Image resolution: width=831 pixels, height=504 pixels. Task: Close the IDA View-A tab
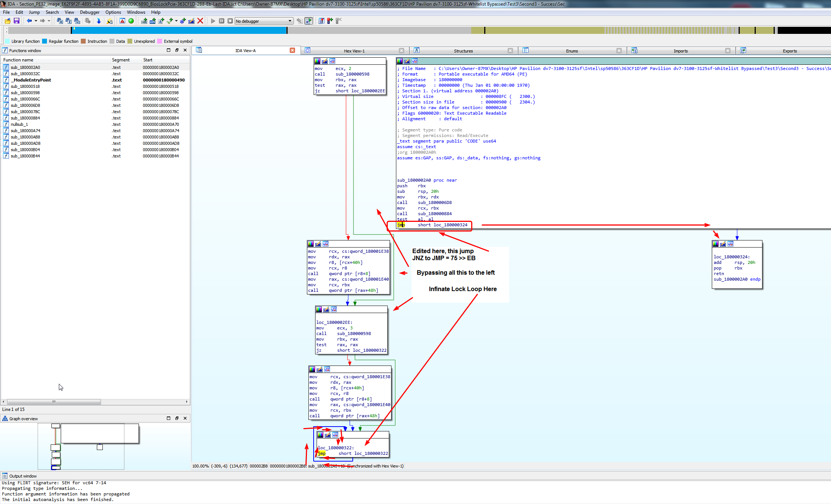(292, 50)
